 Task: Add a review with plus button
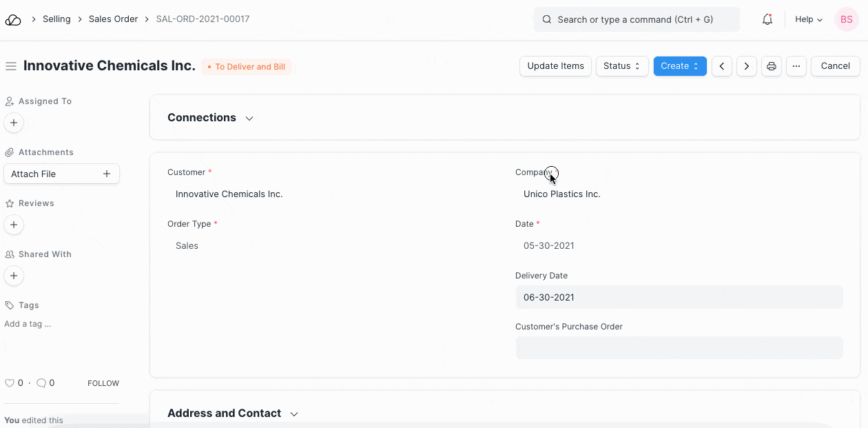pos(14,225)
